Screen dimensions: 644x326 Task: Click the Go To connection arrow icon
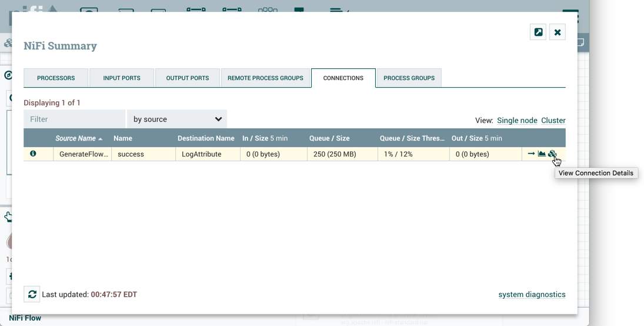coord(531,154)
